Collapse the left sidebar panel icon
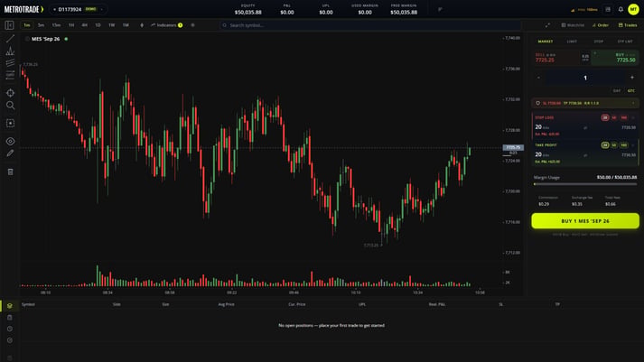This screenshot has height=362, width=644. coord(9,25)
